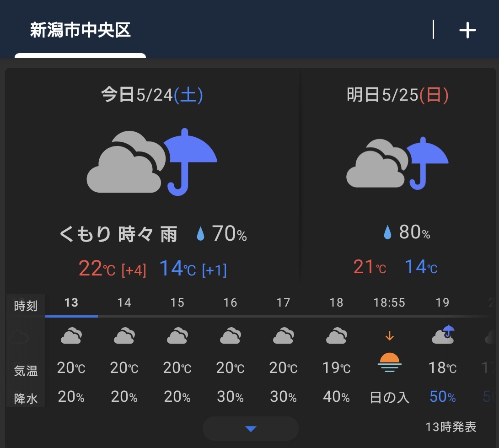Tap tomorrow's 80% raindrop precipitation icon
The width and height of the screenshot is (499, 448).
pyautogui.click(x=387, y=232)
